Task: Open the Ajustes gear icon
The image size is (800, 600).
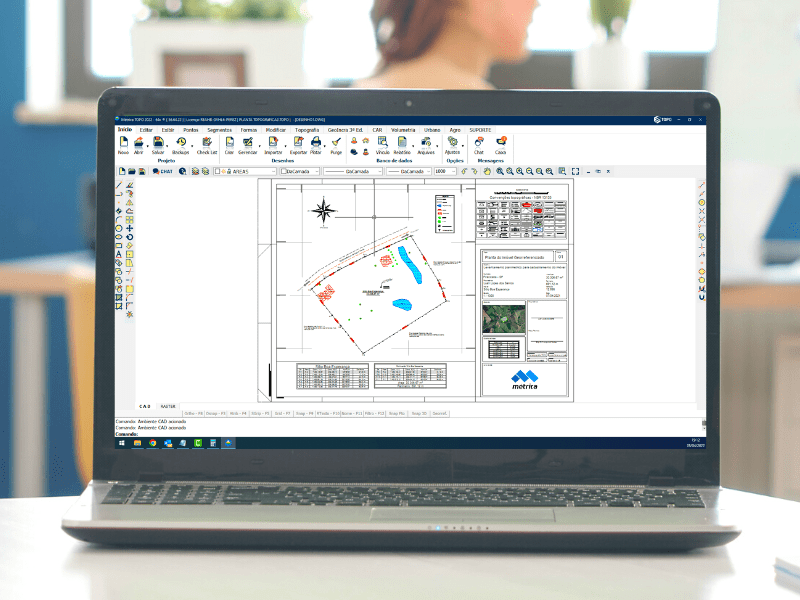Action: [x=453, y=144]
